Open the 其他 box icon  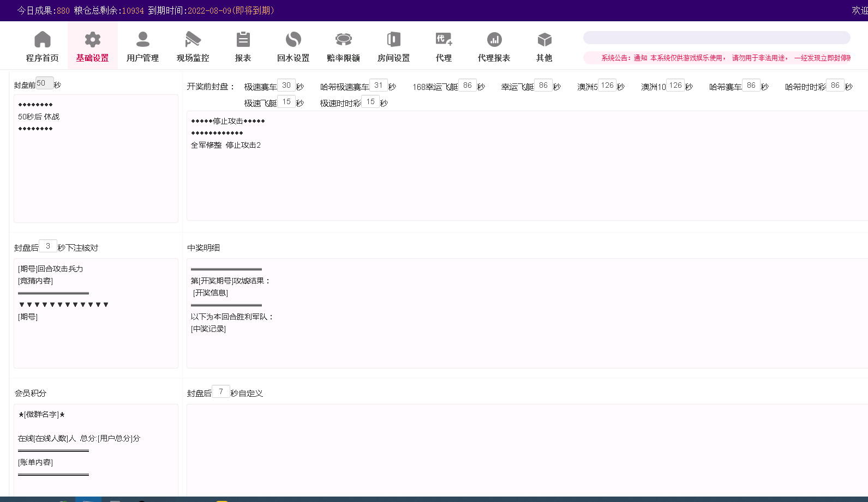click(544, 40)
